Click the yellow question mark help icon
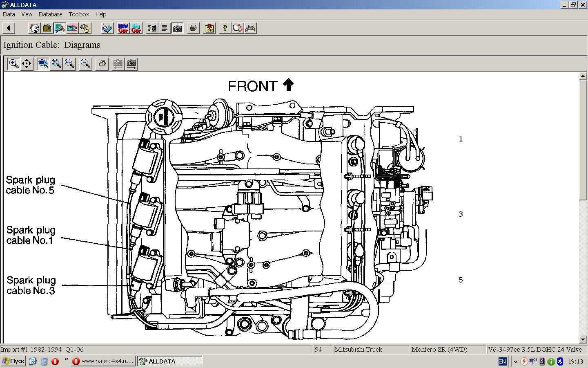 pyautogui.click(x=225, y=28)
